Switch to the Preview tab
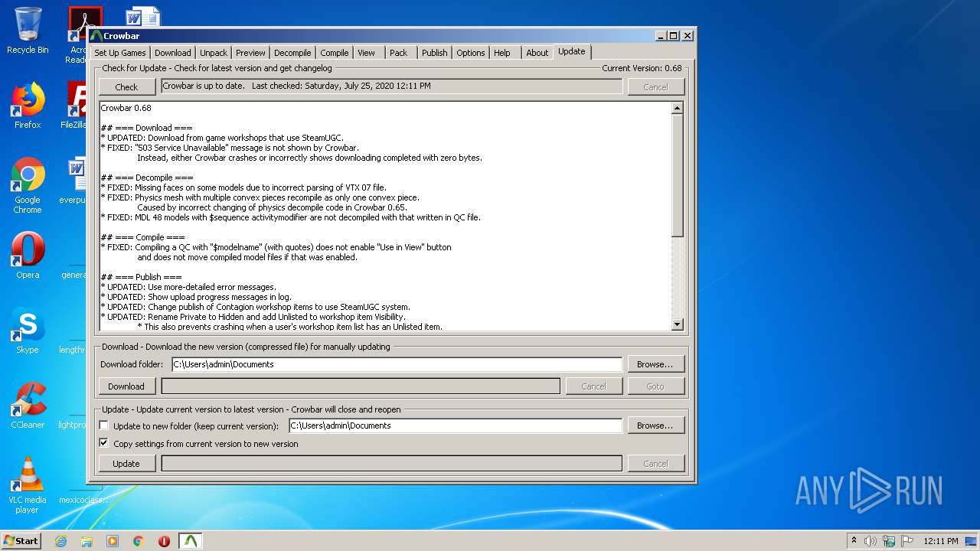980x551 pixels. (x=250, y=53)
